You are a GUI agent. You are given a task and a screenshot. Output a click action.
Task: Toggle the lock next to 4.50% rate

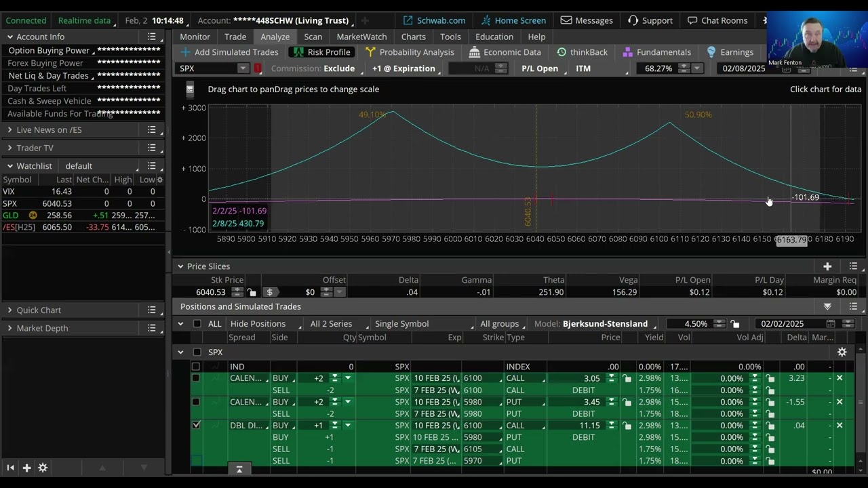pyautogui.click(x=735, y=324)
